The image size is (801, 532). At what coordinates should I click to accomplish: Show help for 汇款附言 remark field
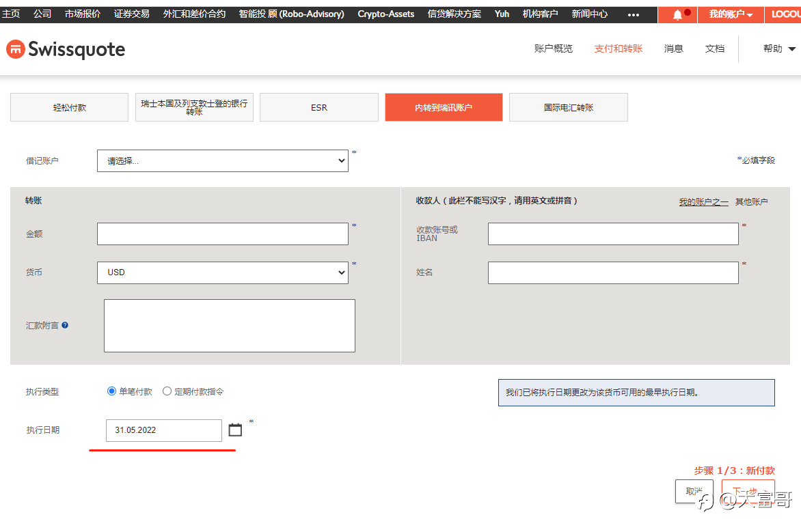pyautogui.click(x=65, y=325)
